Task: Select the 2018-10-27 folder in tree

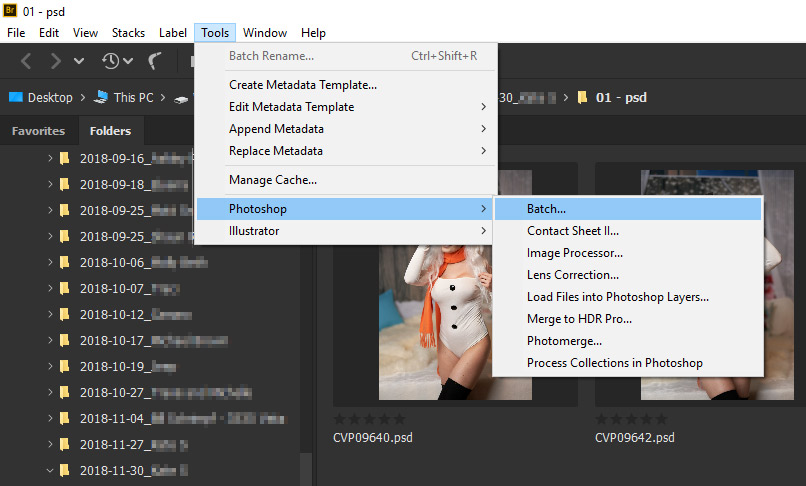Action: 166,392
